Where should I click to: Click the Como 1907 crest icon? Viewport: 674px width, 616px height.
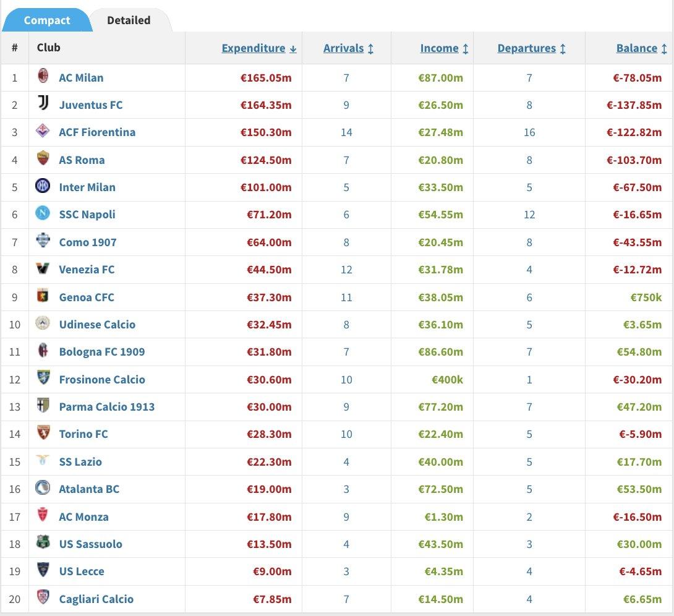click(43, 241)
